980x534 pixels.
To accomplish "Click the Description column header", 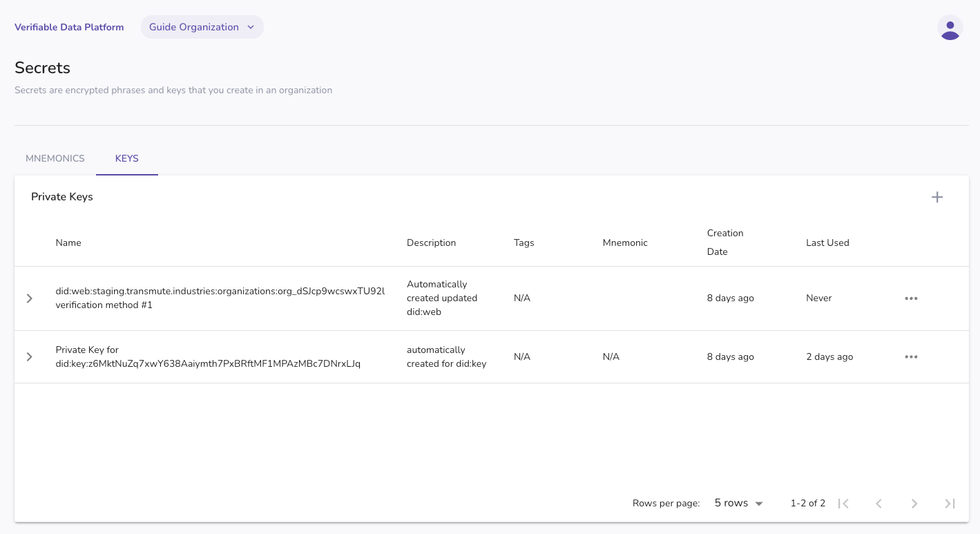I will pos(432,242).
